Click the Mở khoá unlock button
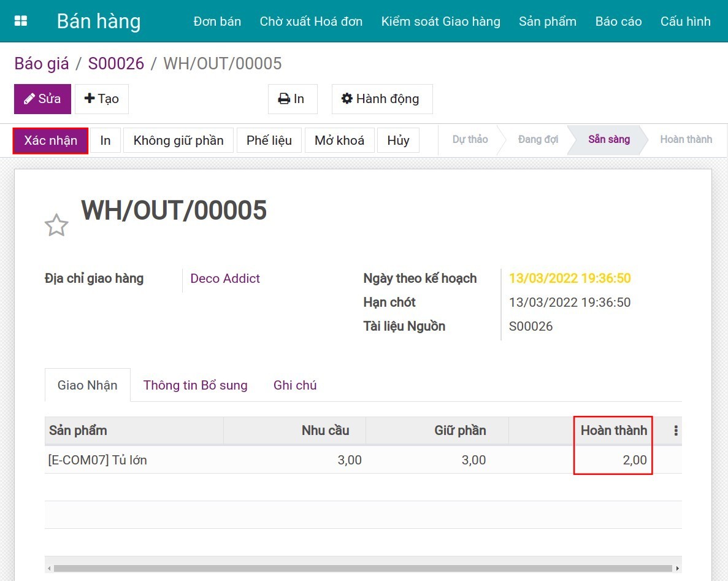 [339, 140]
